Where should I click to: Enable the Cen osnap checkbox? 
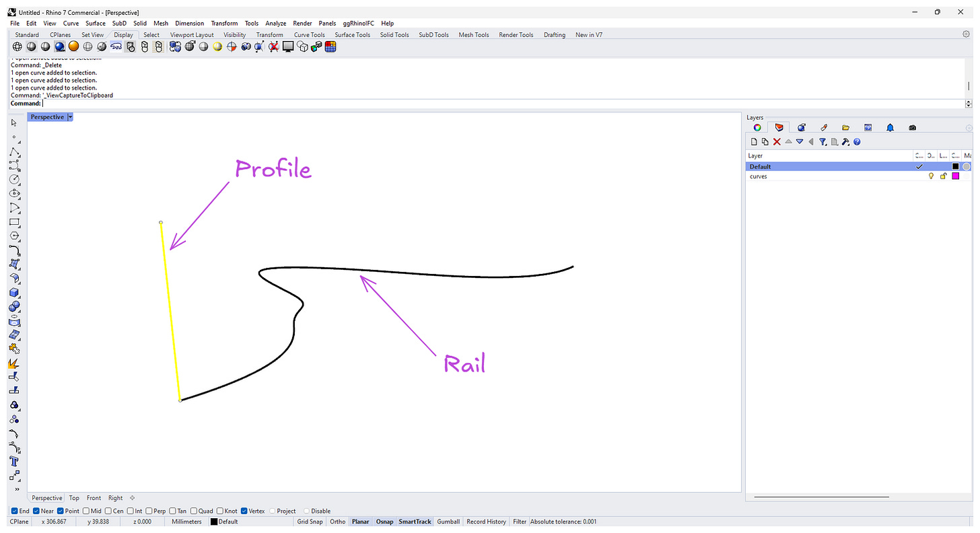(x=108, y=511)
